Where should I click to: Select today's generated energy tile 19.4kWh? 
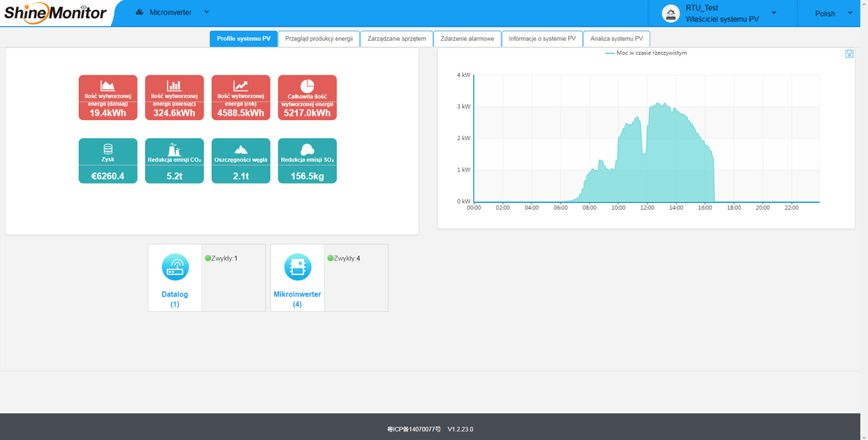tap(108, 97)
